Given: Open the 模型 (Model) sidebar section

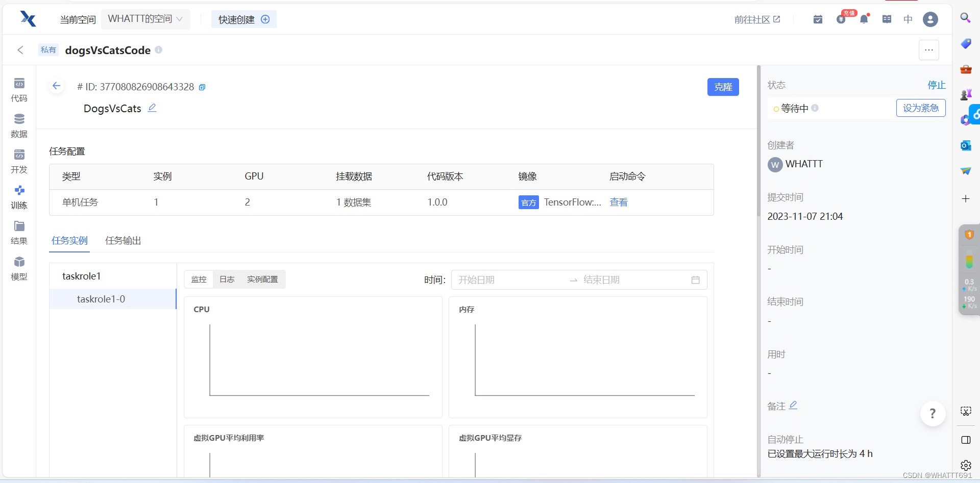Looking at the screenshot, I should tap(19, 269).
